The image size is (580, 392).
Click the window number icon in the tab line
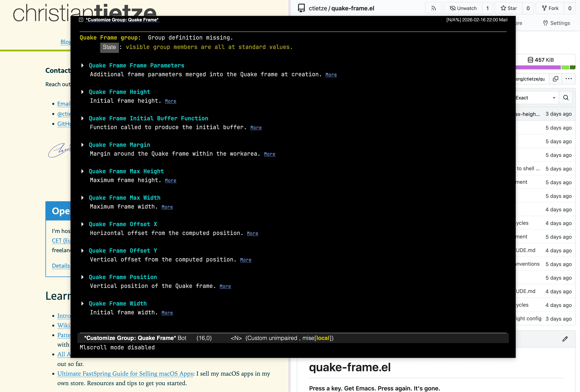coord(81,20)
